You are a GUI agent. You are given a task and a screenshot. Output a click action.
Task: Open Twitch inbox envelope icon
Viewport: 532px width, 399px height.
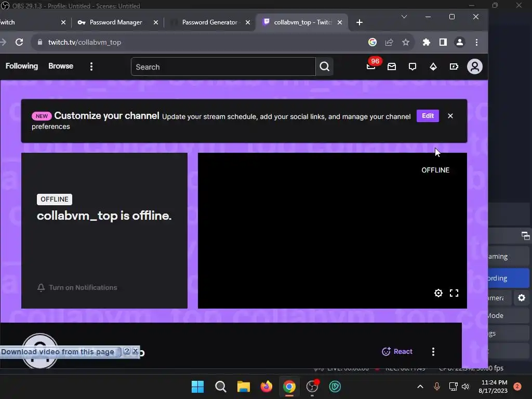(x=392, y=66)
